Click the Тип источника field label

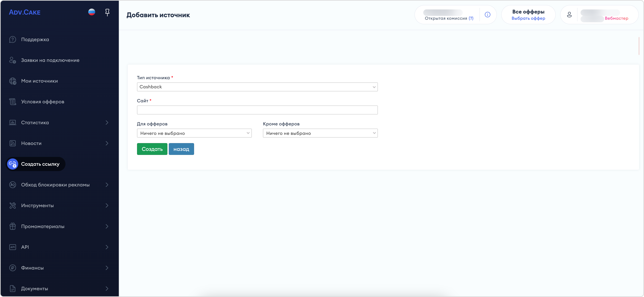click(x=153, y=78)
